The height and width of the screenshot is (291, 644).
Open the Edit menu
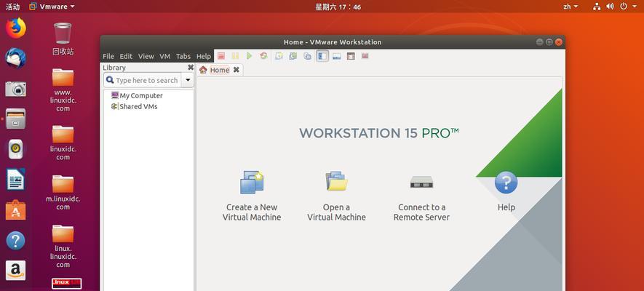[126, 56]
